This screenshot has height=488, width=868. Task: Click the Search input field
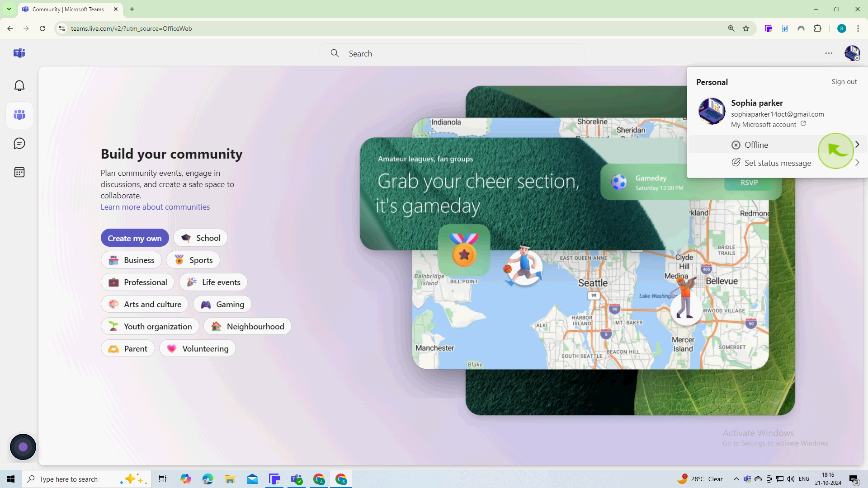pos(453,53)
